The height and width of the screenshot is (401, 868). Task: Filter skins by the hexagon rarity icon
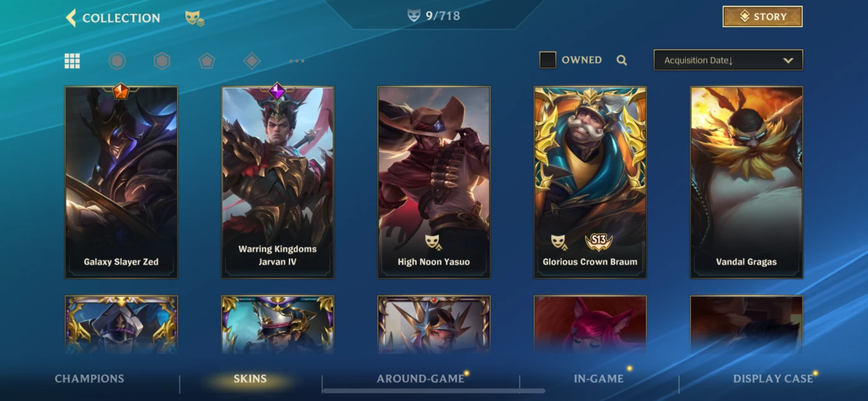(x=162, y=61)
